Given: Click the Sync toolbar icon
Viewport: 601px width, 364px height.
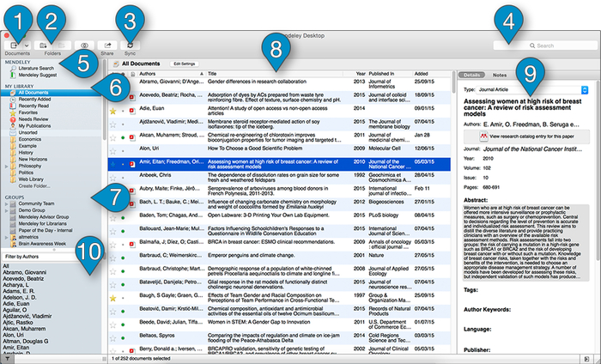Looking at the screenshot, I should [x=130, y=43].
